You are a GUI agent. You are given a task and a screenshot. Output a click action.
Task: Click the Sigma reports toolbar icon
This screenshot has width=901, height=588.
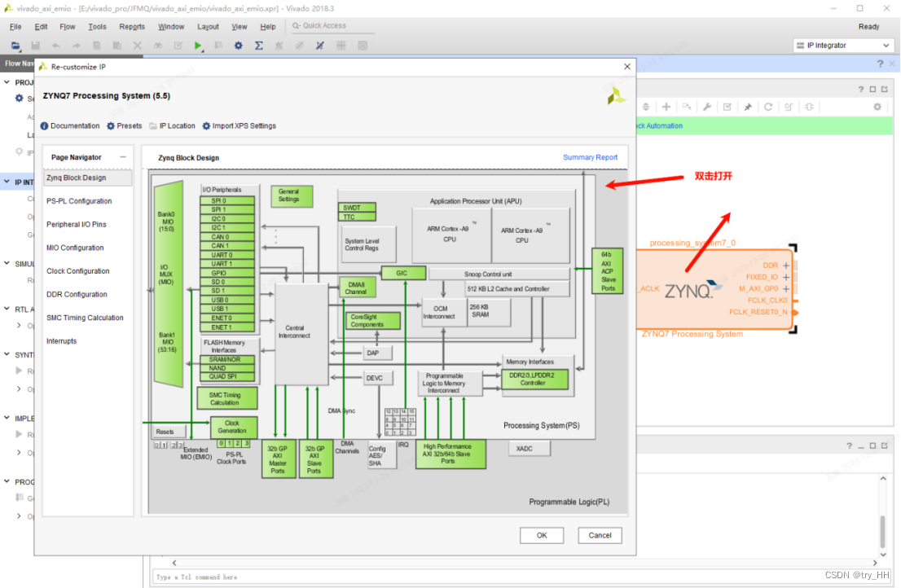click(259, 46)
